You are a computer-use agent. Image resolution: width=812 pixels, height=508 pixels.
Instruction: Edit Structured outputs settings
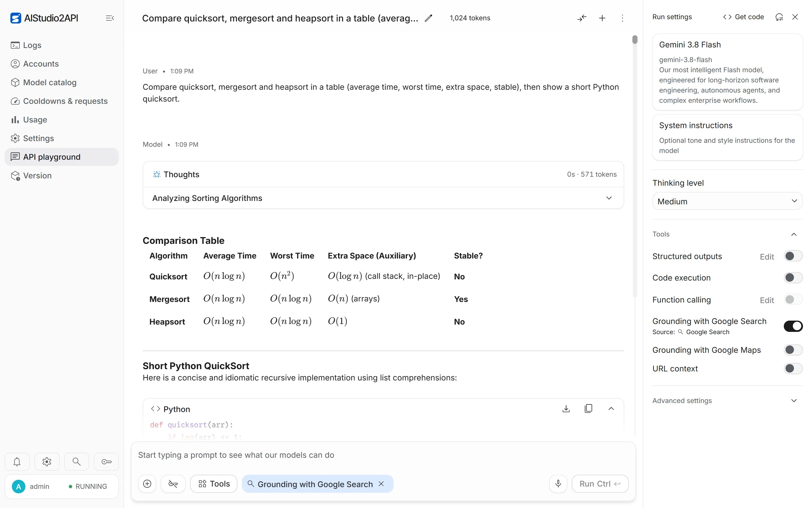[767, 257]
